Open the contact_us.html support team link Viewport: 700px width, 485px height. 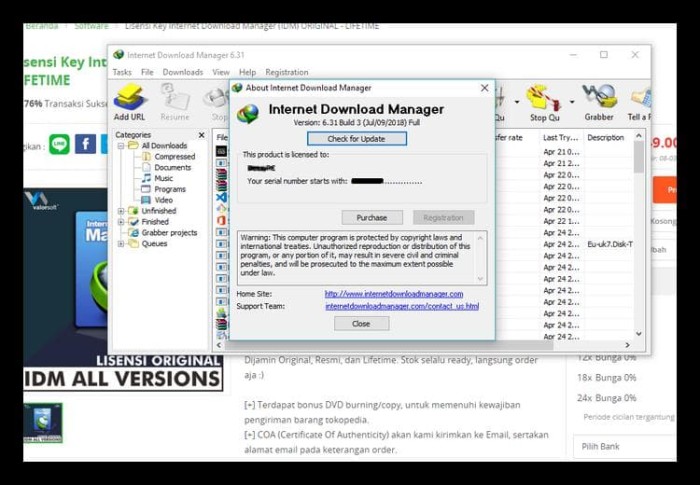point(402,306)
